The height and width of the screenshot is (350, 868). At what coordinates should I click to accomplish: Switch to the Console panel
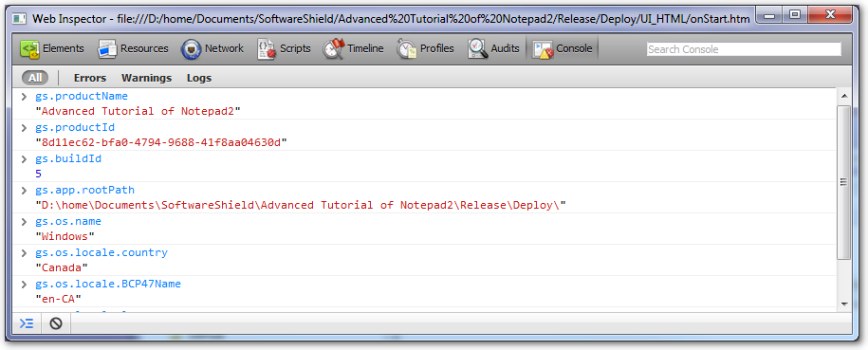coord(563,48)
